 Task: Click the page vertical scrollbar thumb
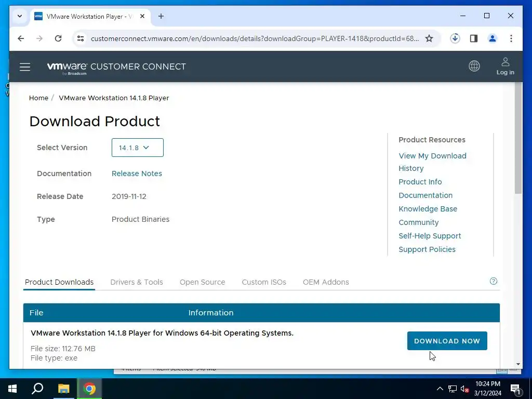pyautogui.click(x=518, y=137)
